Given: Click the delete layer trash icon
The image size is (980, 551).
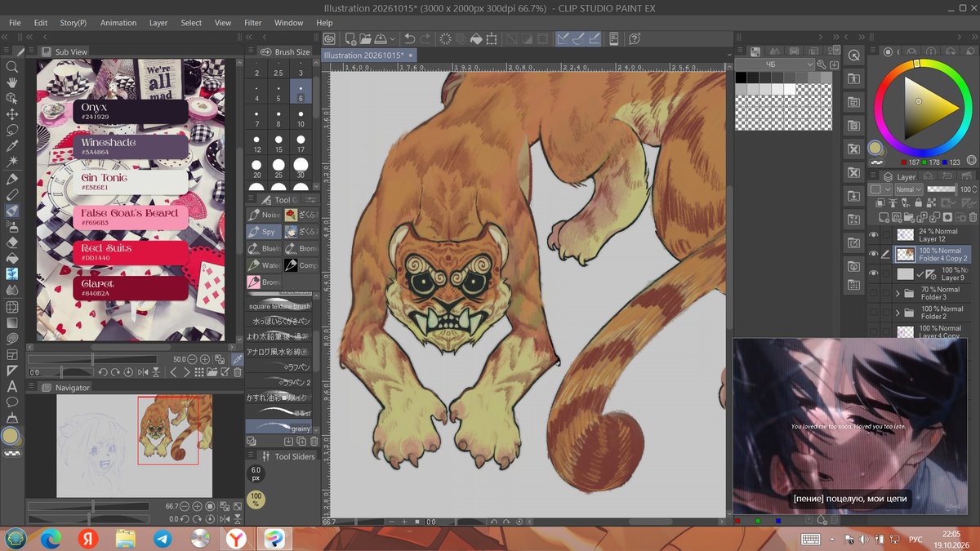Looking at the screenshot, I should 971,218.
